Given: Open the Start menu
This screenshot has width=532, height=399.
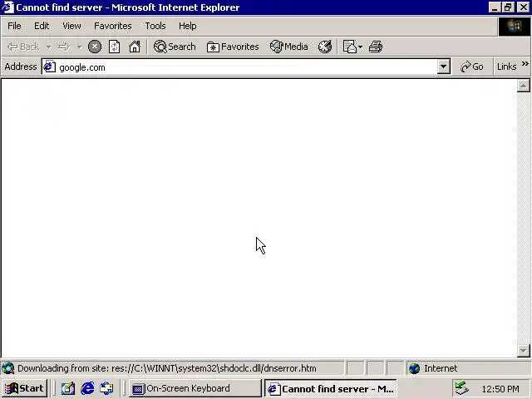Looking at the screenshot, I should (x=24, y=388).
